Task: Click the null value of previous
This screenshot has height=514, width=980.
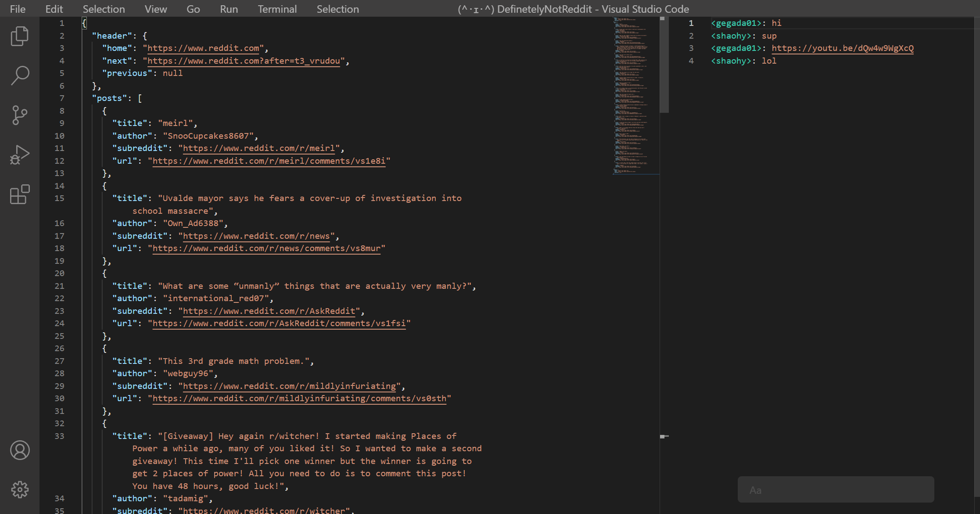Action: [x=172, y=73]
